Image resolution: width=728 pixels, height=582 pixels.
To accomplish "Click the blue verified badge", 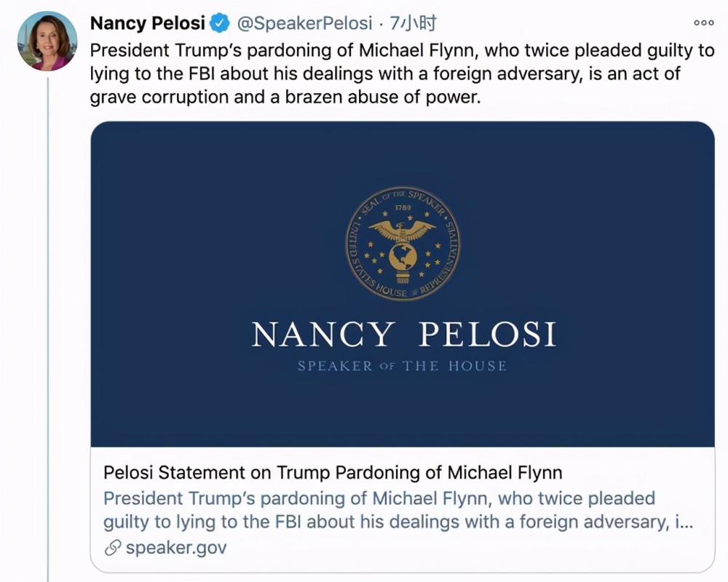I will point(219,24).
